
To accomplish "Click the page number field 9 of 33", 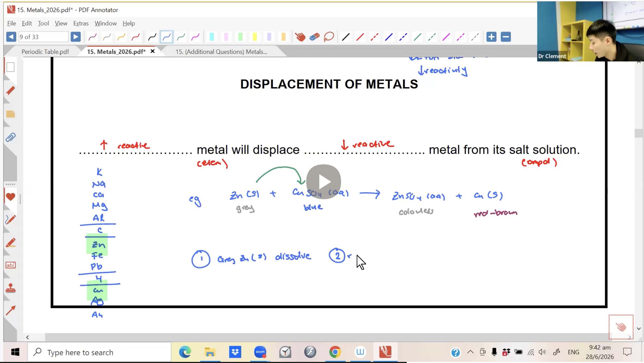I will (43, 37).
